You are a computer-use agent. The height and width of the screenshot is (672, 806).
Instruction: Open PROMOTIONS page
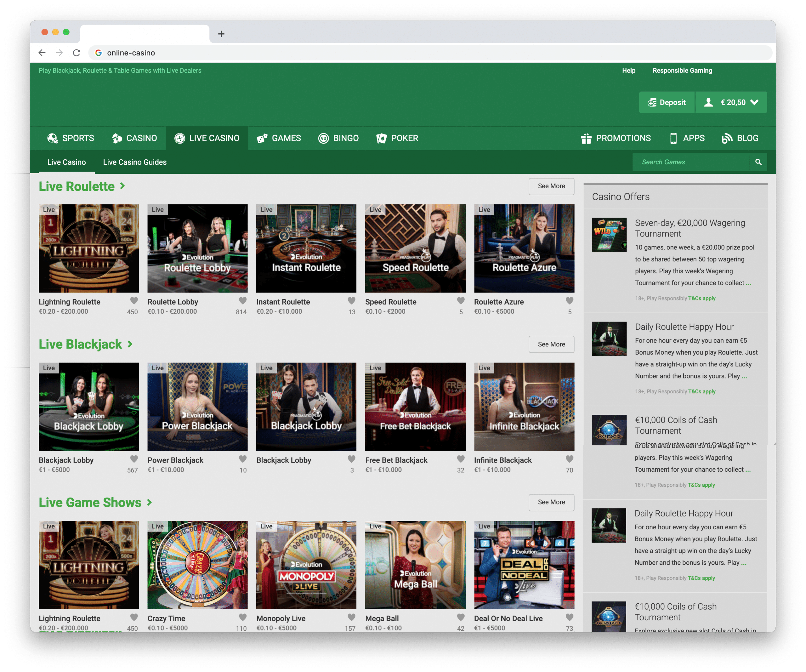click(616, 138)
